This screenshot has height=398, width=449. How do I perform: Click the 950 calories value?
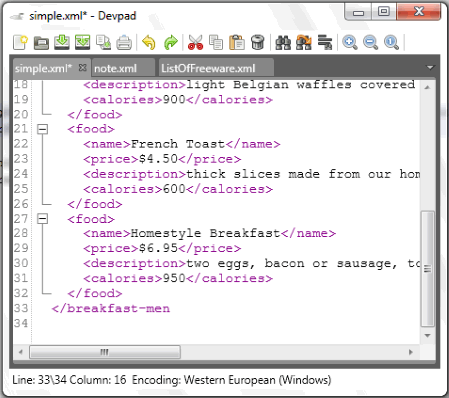pos(174,278)
